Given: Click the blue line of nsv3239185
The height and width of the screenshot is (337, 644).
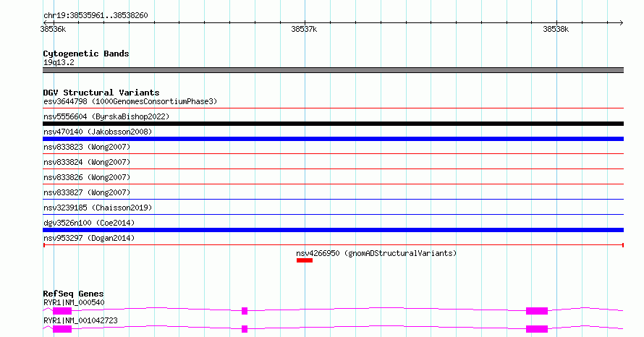Looking at the screenshot, I should coord(333,215).
